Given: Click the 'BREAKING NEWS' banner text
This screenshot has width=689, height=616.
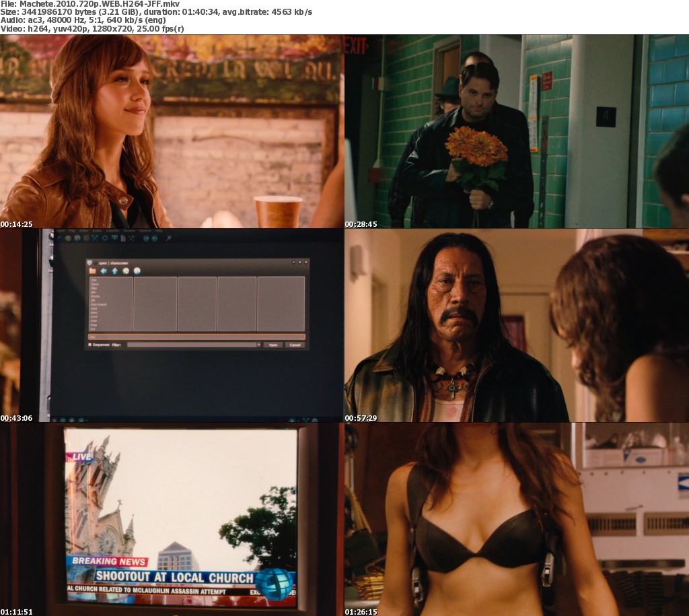Looking at the screenshot, I should click(x=108, y=561).
